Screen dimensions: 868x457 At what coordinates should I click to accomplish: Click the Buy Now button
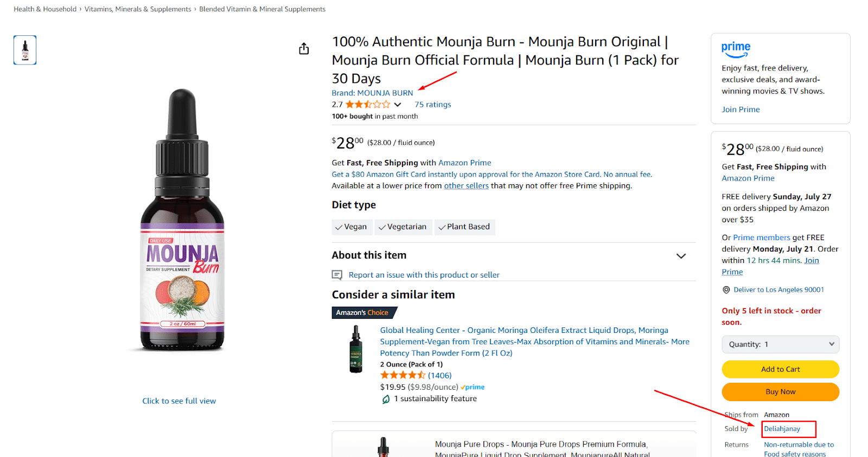click(x=780, y=392)
